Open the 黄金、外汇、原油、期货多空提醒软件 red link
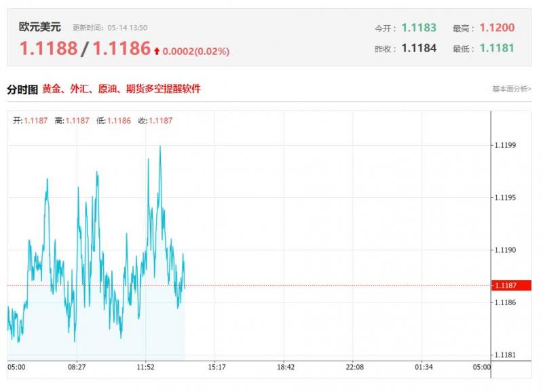This screenshot has width=543, height=392. [x=121, y=89]
